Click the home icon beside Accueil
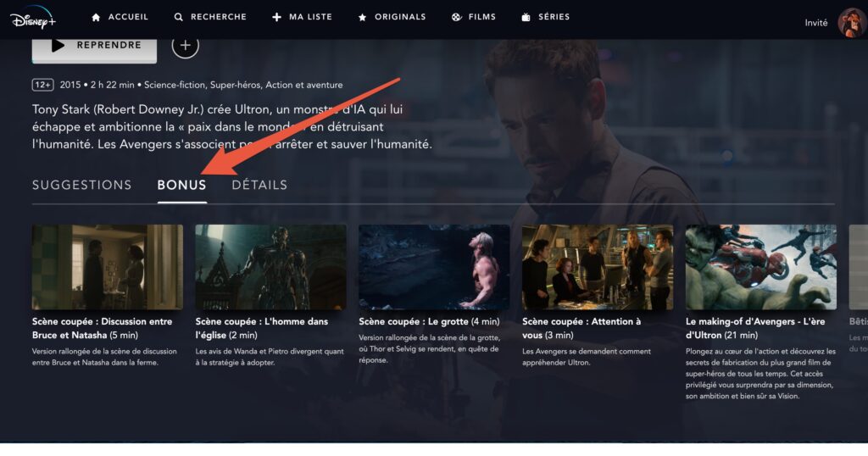868x456 pixels. [96, 17]
